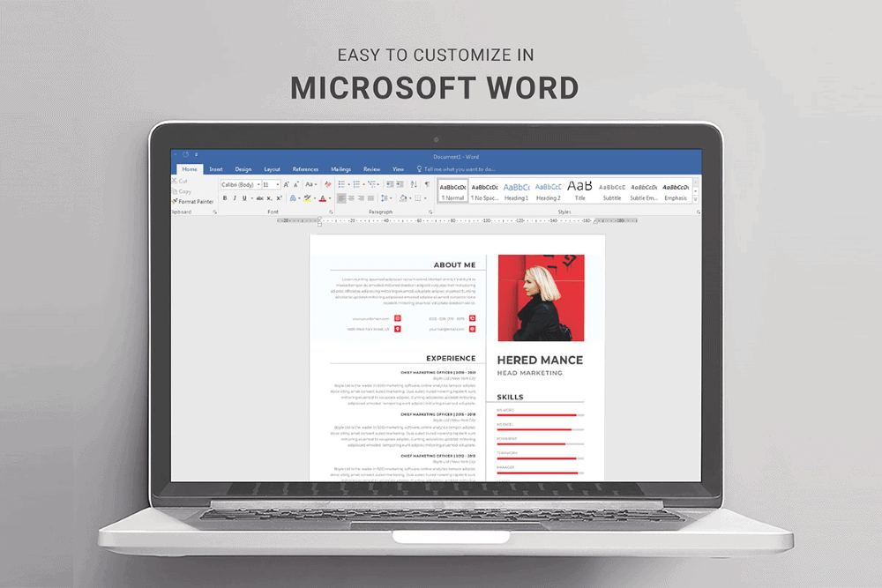Click the Cut command
Viewport: 882px width, 588px height.
[x=179, y=181]
